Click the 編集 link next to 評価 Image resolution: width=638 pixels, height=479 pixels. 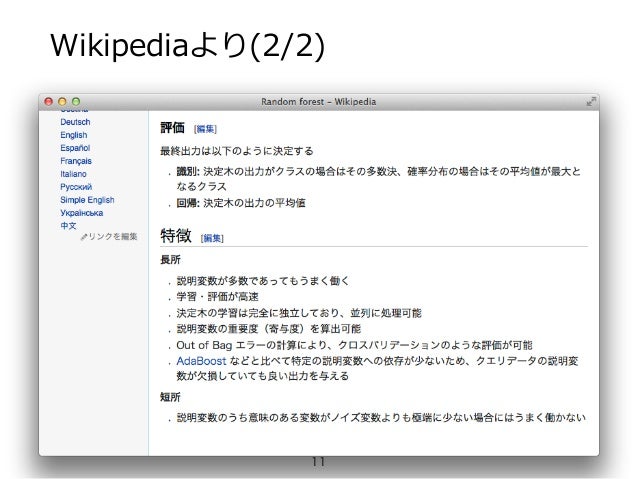coord(205,129)
